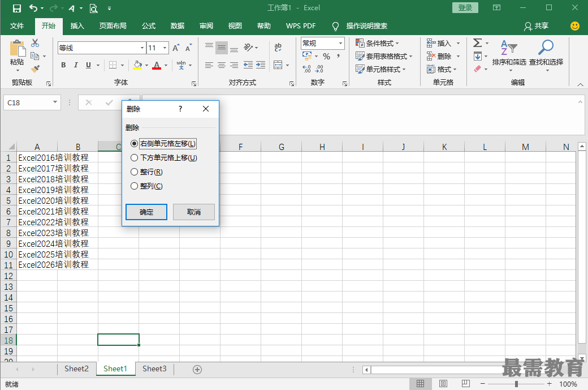Click the 登录 sign-in button
Viewport: 588px width, 390px height.
coord(465,7)
